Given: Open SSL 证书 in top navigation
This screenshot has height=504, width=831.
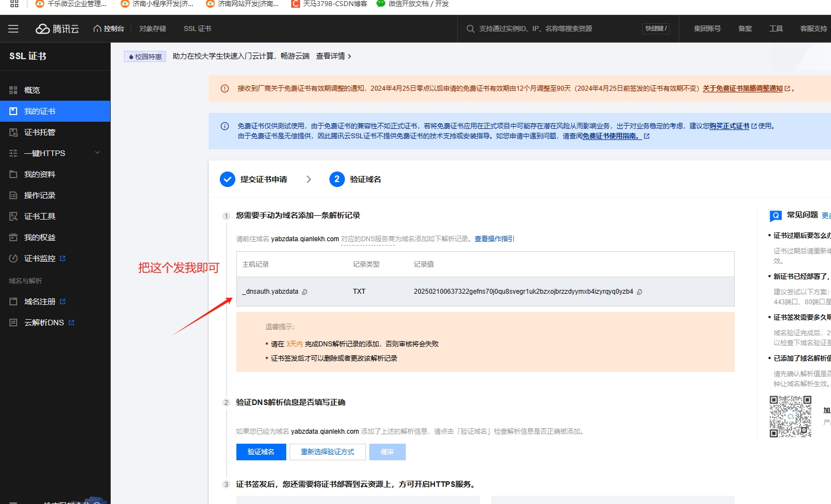Looking at the screenshot, I should 197,29.
